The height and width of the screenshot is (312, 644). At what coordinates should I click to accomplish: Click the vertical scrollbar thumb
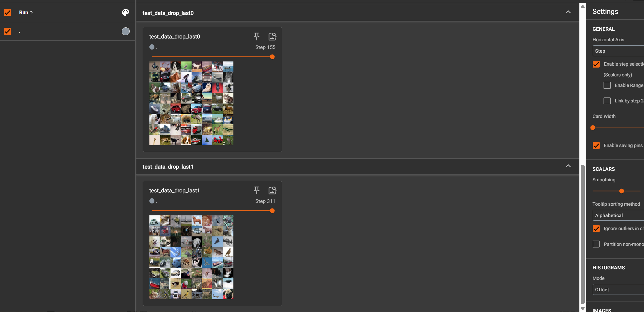click(583, 234)
